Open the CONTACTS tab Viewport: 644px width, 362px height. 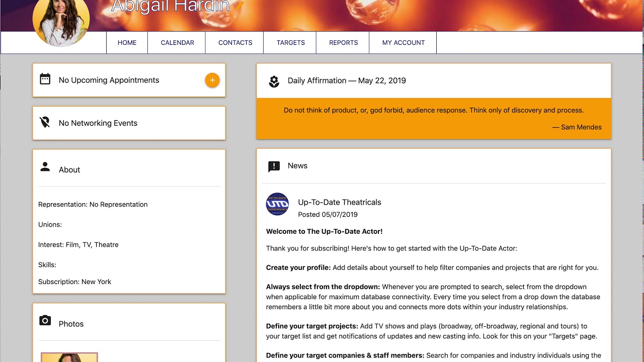pyautogui.click(x=235, y=43)
